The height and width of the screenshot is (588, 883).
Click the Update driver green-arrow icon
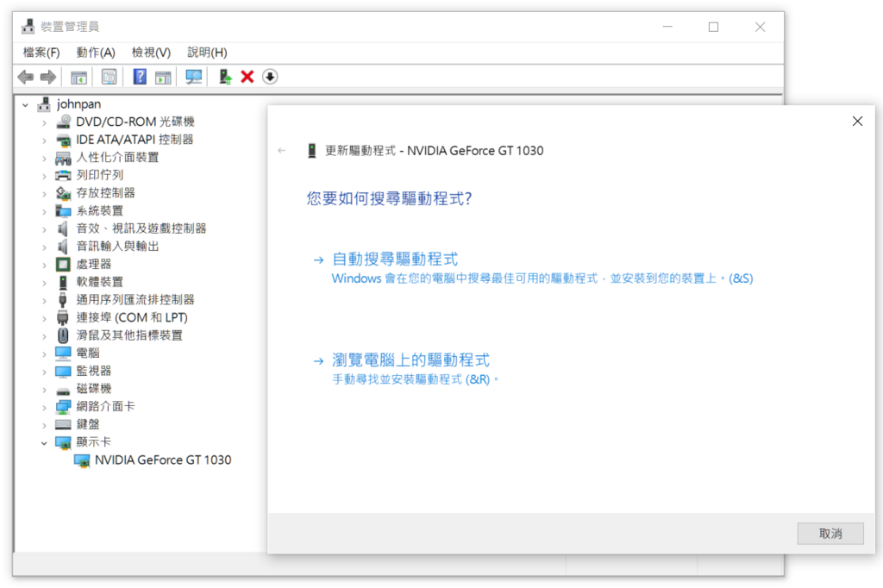225,77
